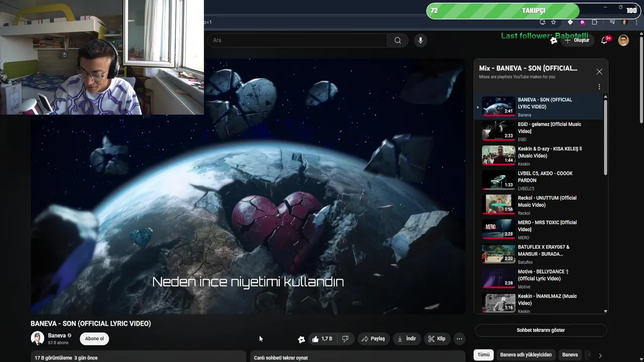The image size is (644, 362).
Task: Open the browser media controls icon
Action: coord(612,22)
